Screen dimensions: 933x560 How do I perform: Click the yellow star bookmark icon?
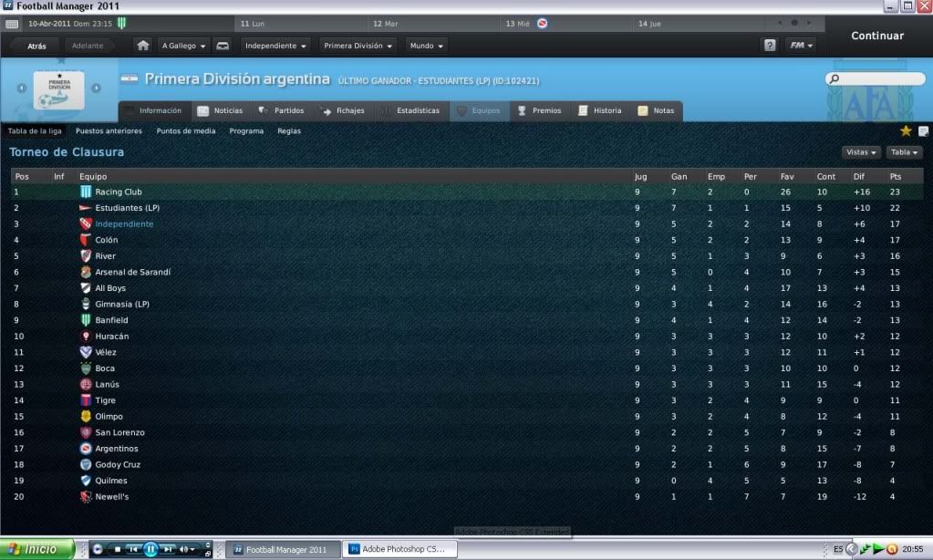(x=906, y=131)
